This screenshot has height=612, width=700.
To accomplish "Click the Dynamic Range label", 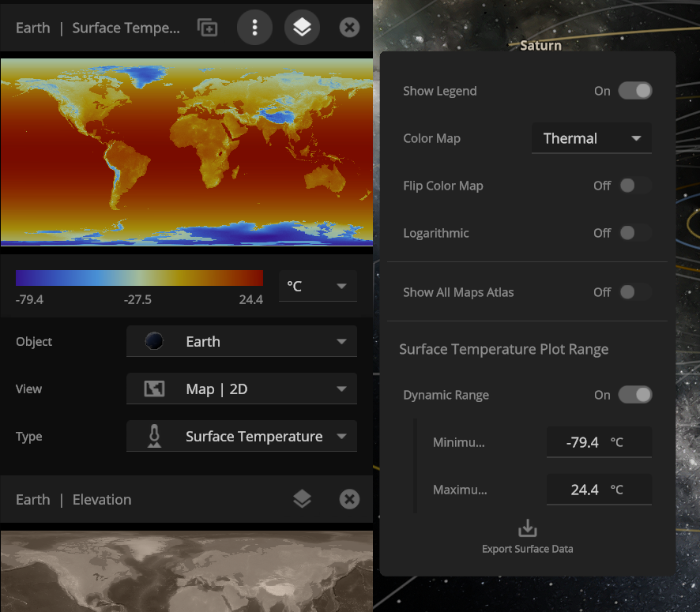I will click(446, 395).
